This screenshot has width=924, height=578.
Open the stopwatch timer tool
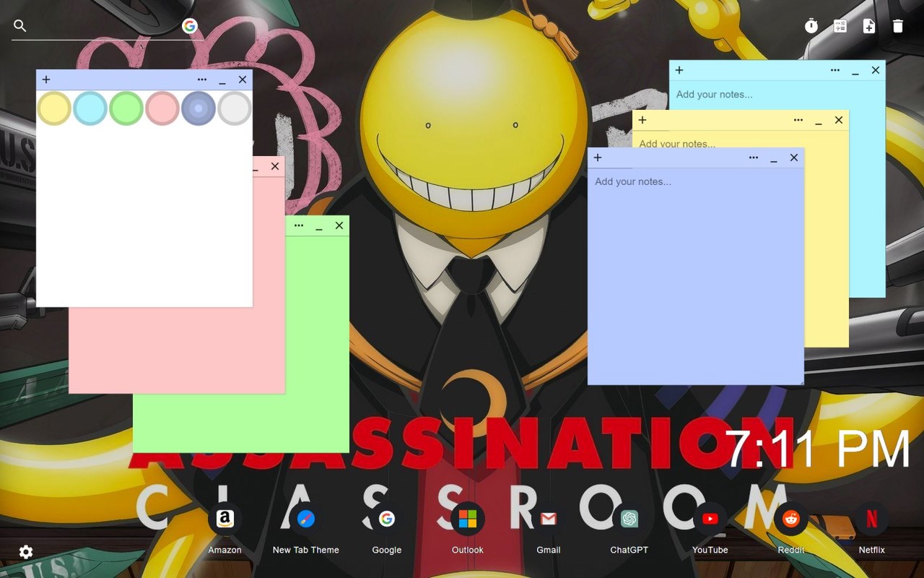click(811, 26)
